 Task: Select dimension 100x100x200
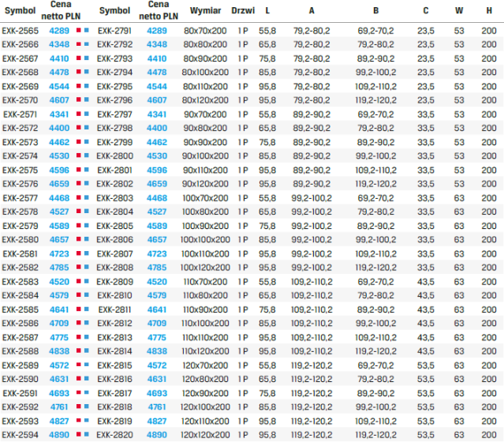[x=205, y=240]
